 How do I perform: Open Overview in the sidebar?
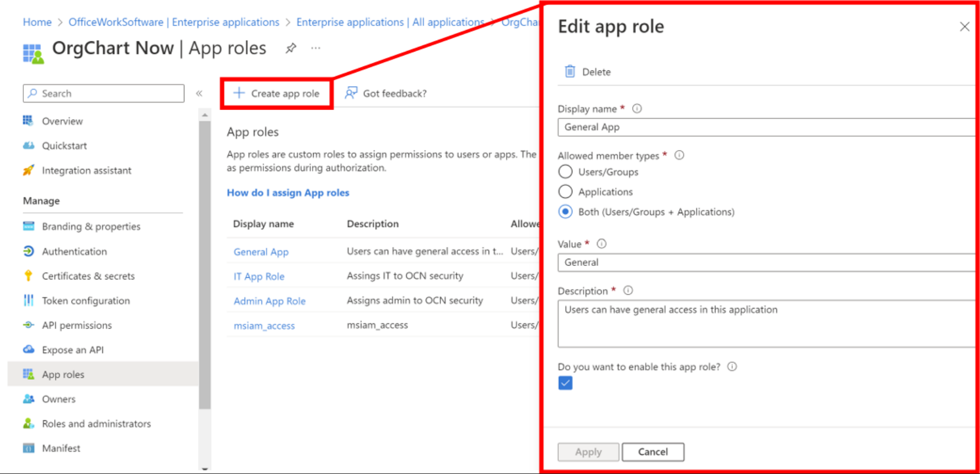click(x=62, y=121)
